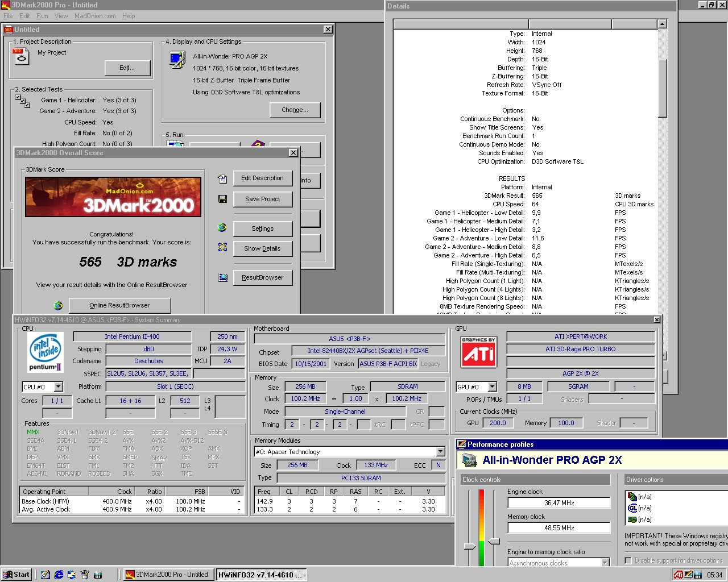The width and height of the screenshot is (728, 582).
Task: Click the Edit Description button
Action: [x=262, y=178]
